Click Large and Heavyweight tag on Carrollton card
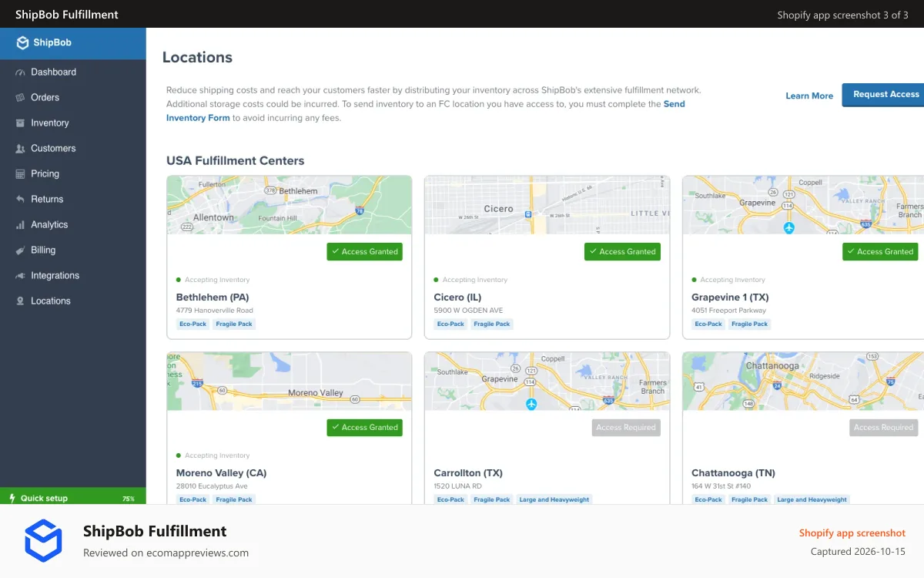This screenshot has width=924, height=578. point(554,499)
